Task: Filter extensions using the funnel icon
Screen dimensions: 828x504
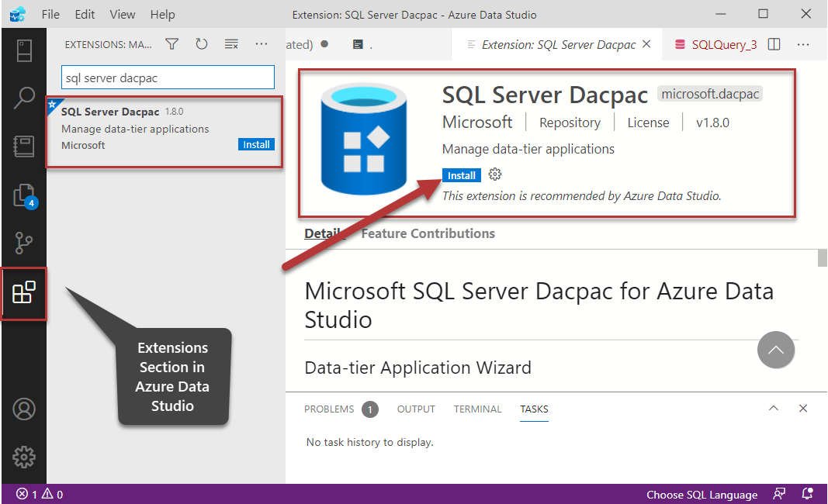Action: (172, 44)
